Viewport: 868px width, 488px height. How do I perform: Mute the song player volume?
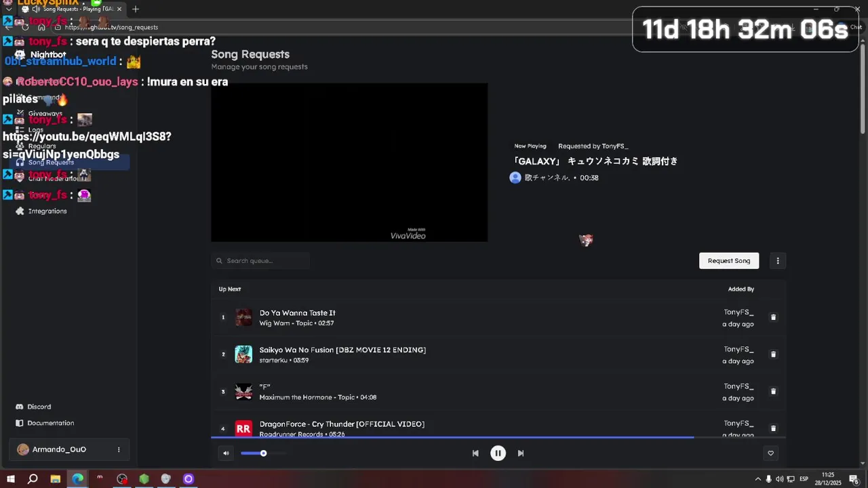[x=226, y=453]
